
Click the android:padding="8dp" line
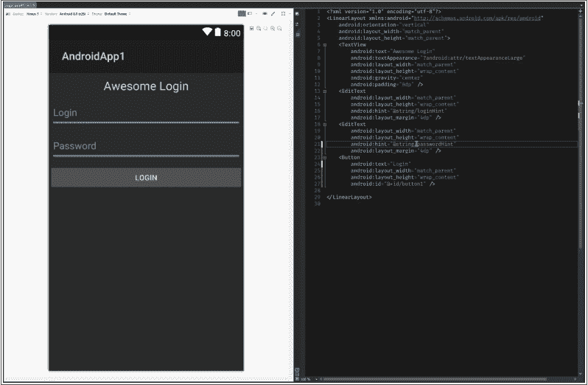click(387, 85)
